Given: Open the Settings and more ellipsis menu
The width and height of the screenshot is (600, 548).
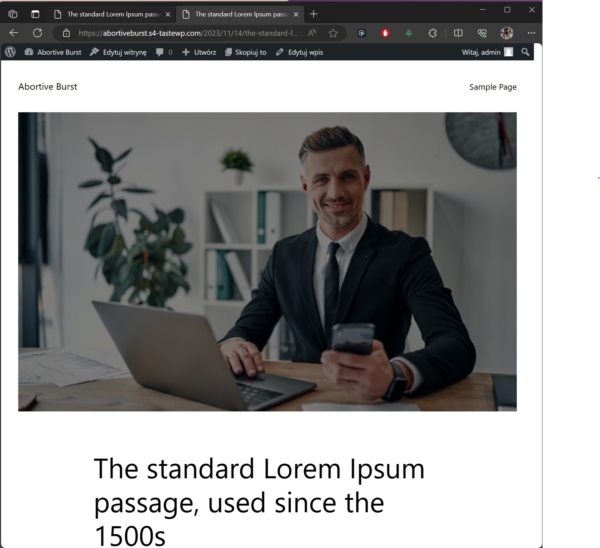Looking at the screenshot, I should point(531,33).
